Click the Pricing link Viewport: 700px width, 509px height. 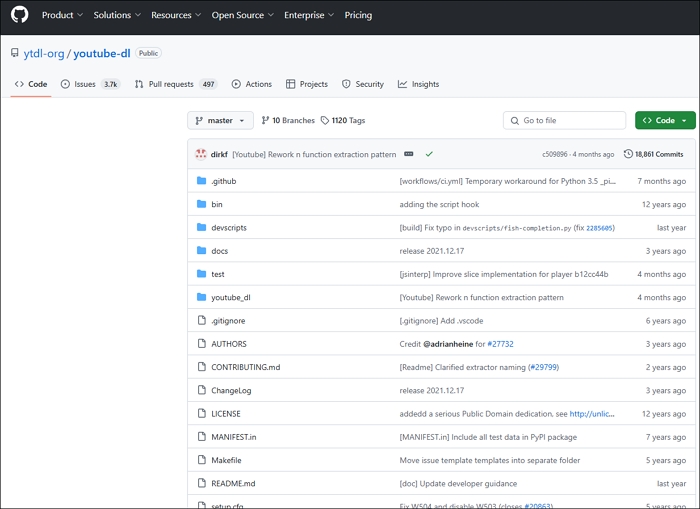point(358,15)
